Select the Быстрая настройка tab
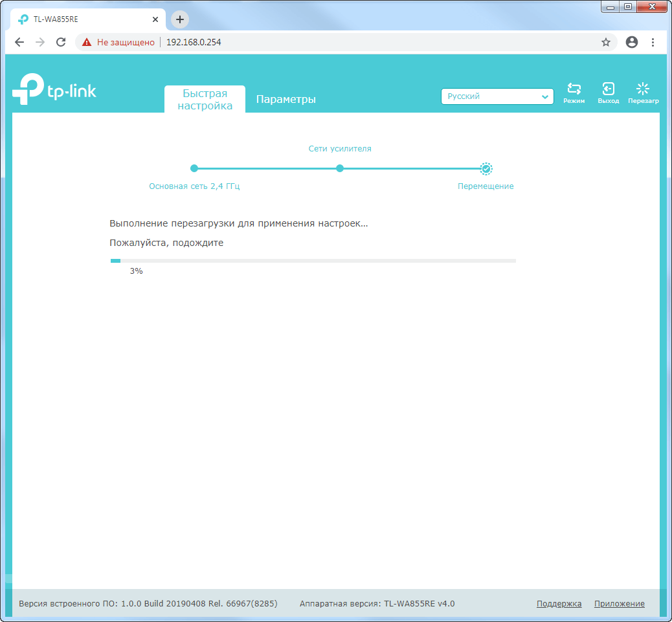Viewport: 672px width, 622px height. 205,99
